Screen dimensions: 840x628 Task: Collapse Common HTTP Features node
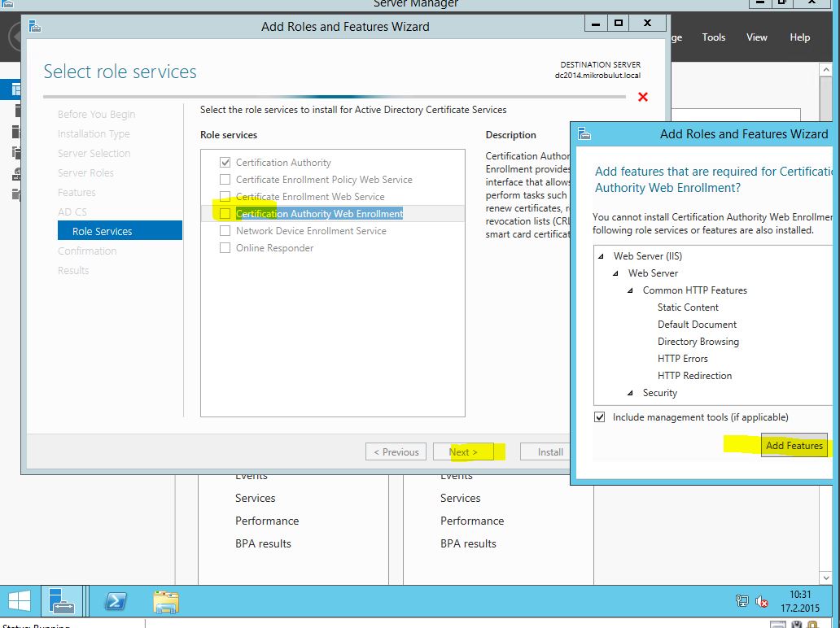point(631,290)
